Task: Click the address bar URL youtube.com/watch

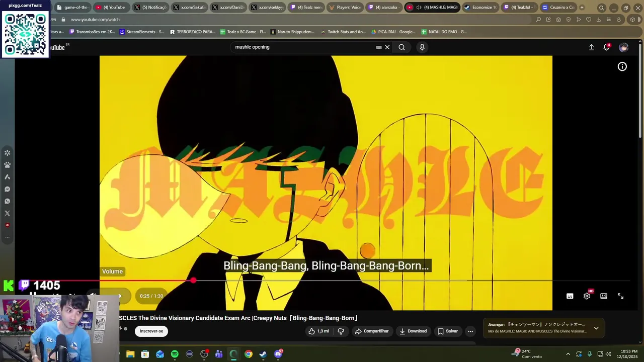Action: pos(95,20)
